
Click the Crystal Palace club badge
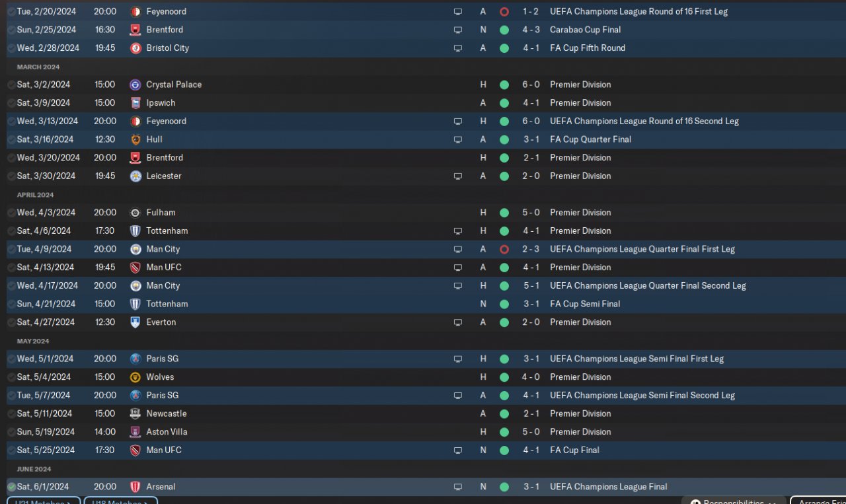coord(135,85)
